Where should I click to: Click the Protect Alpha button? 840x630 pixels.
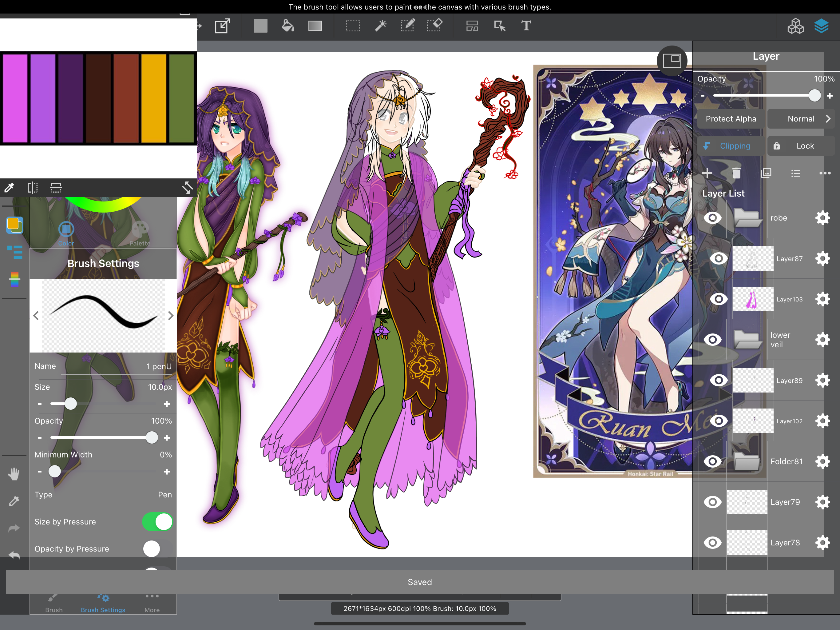click(731, 119)
